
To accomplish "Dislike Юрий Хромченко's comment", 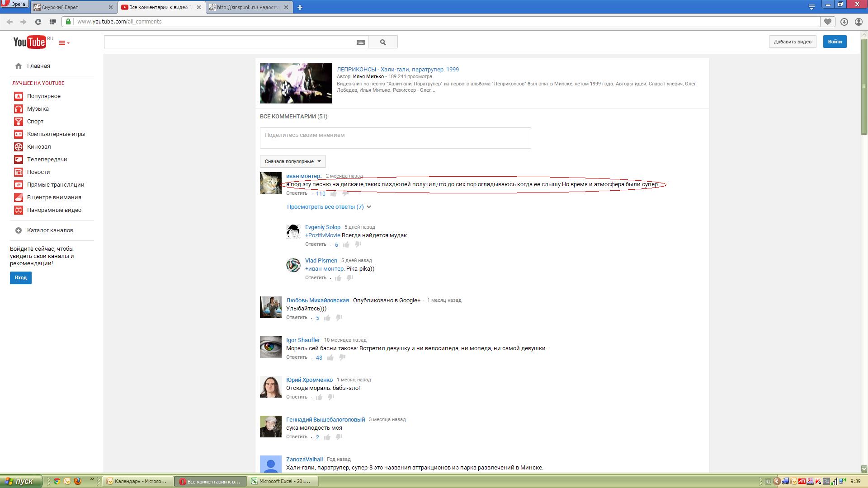I will pyautogui.click(x=331, y=397).
